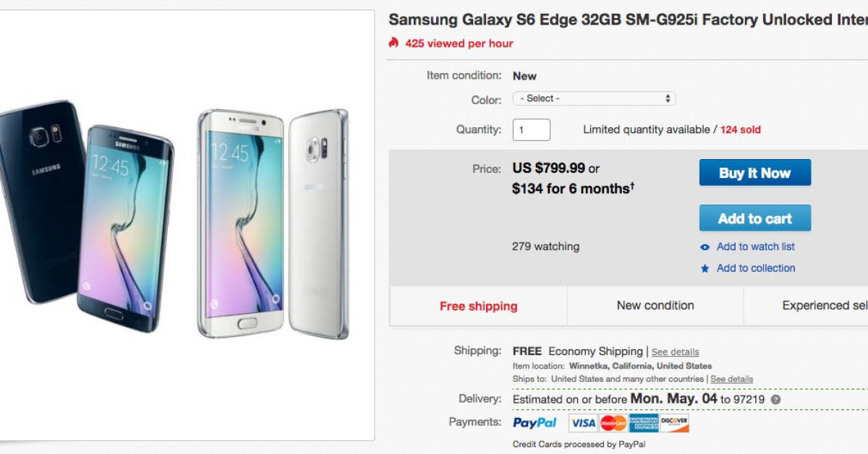
Task: Open See details for Economy Shipping
Action: click(x=675, y=352)
